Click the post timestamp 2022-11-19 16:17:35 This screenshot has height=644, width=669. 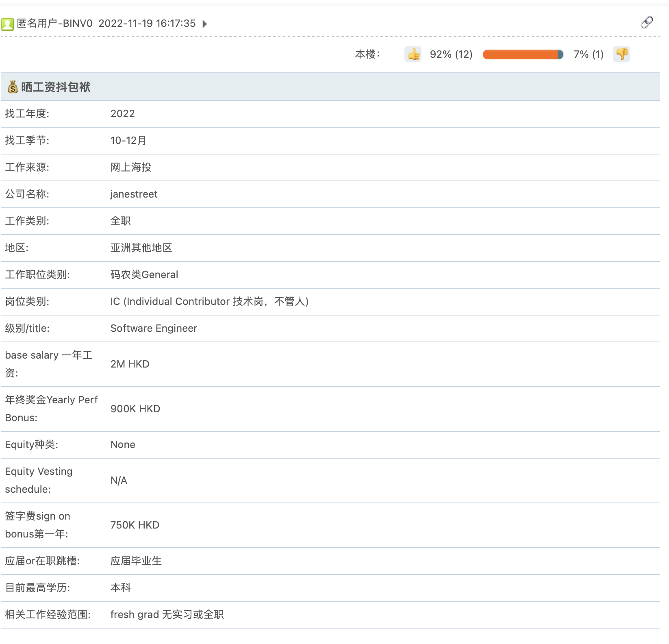coord(147,24)
